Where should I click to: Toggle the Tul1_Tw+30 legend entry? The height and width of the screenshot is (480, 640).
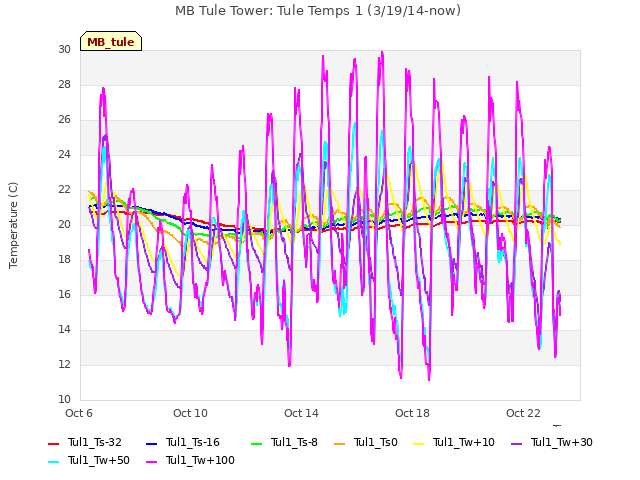(x=552, y=442)
